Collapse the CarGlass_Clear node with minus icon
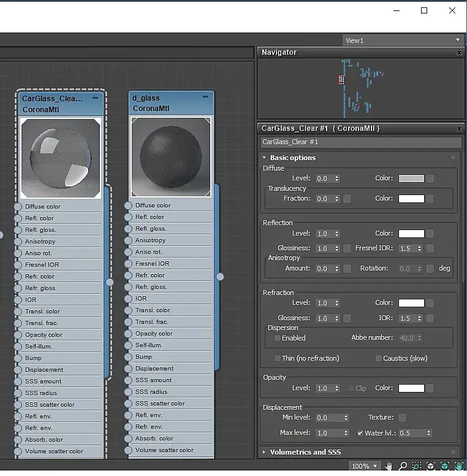467x476 pixels. click(96, 98)
